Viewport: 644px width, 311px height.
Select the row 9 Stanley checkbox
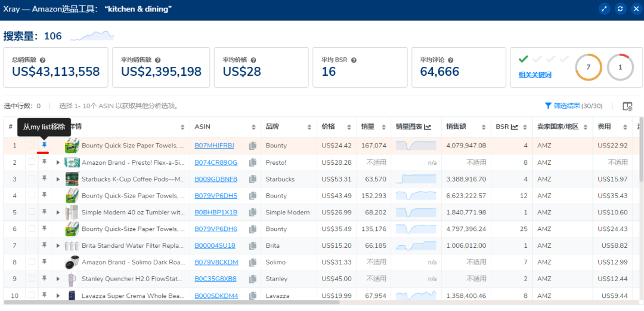[32, 279]
